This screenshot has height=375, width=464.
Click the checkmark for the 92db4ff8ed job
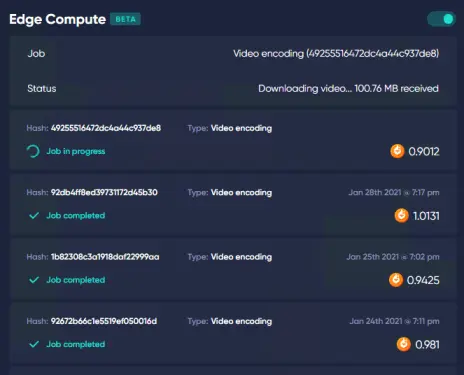click(x=34, y=216)
